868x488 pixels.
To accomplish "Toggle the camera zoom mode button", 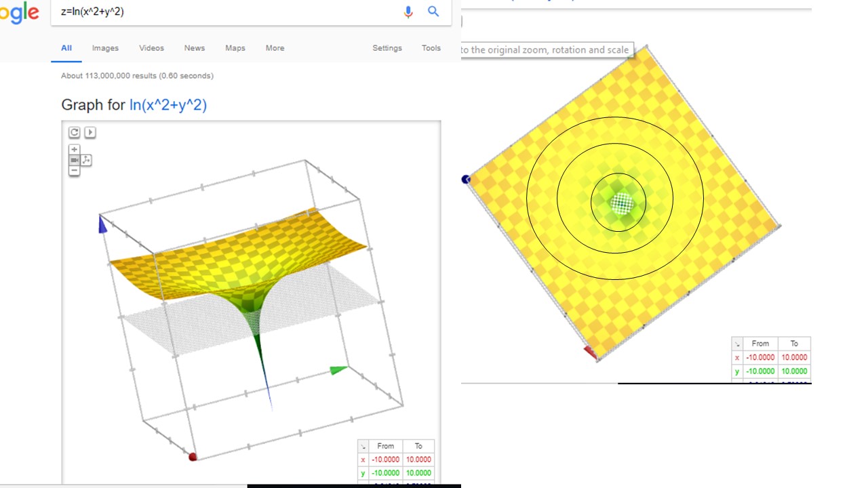I will tap(75, 160).
